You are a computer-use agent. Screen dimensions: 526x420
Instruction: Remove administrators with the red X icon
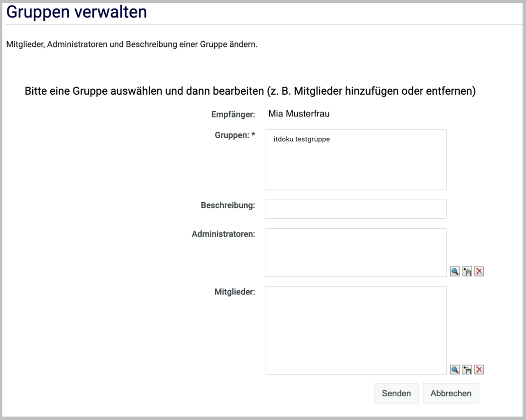point(479,271)
